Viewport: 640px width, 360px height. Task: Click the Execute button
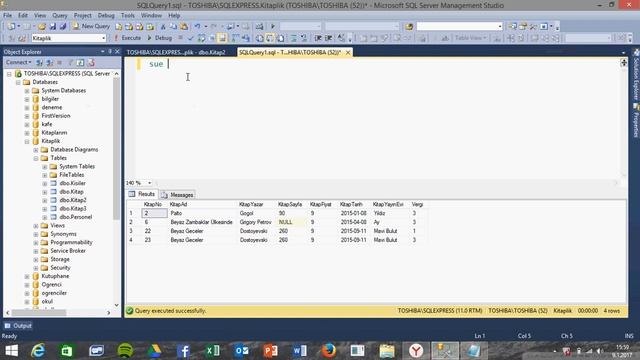pyautogui.click(x=127, y=38)
